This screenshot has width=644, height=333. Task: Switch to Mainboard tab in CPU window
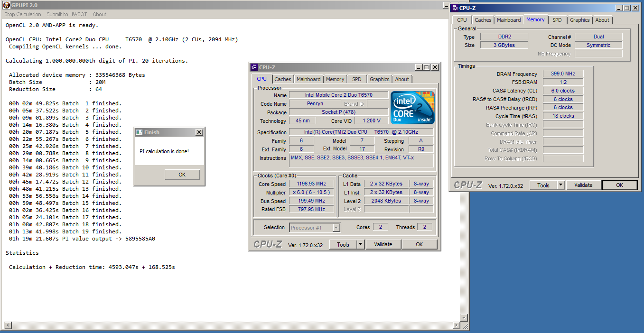308,79
